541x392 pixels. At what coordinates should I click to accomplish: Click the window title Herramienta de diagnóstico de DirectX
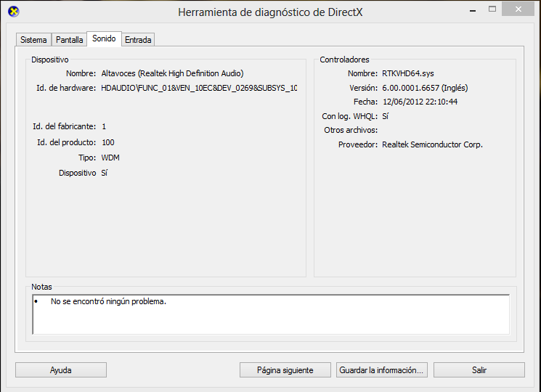pos(270,12)
